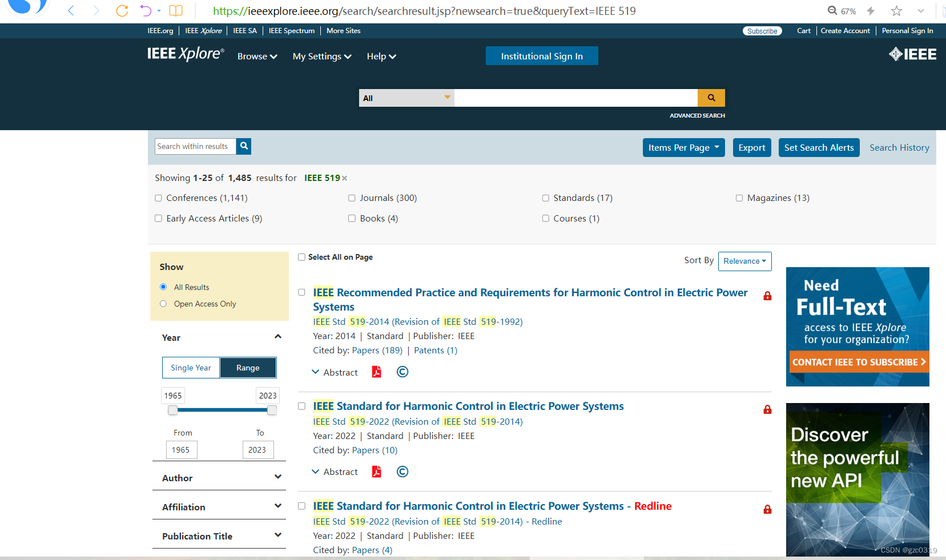Open the My Settings dropdown menu
The width and height of the screenshot is (946, 560).
coord(322,56)
